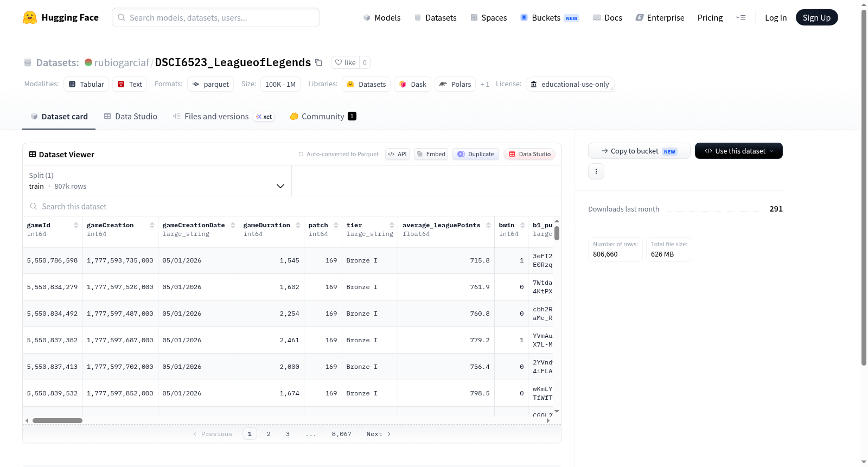The width and height of the screenshot is (868, 467).
Task: Select the Polars library tag
Action: click(455, 84)
